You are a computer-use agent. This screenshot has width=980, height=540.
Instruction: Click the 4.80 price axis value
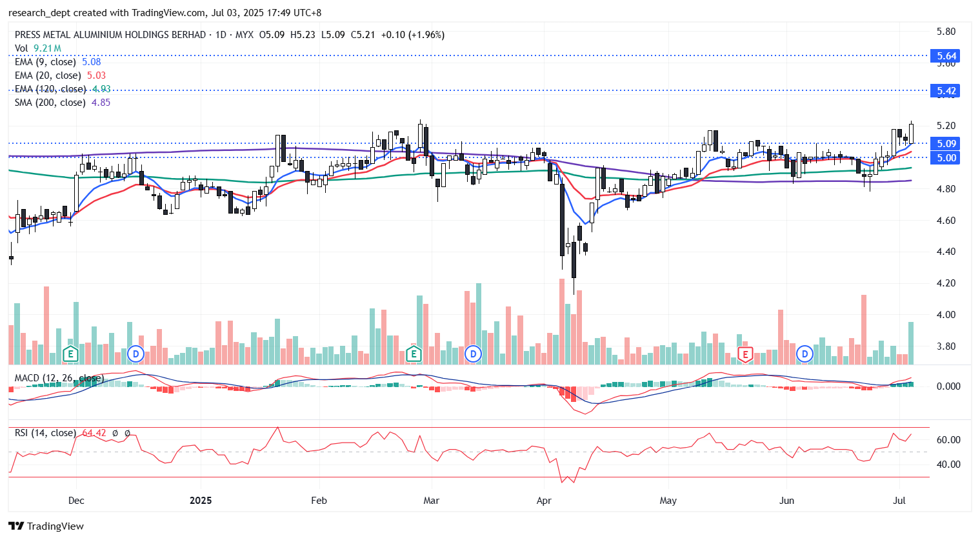(x=946, y=189)
